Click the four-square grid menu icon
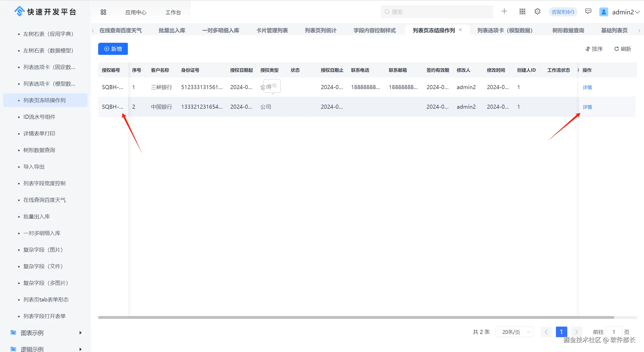Image resolution: width=644 pixels, height=352 pixels. click(103, 12)
